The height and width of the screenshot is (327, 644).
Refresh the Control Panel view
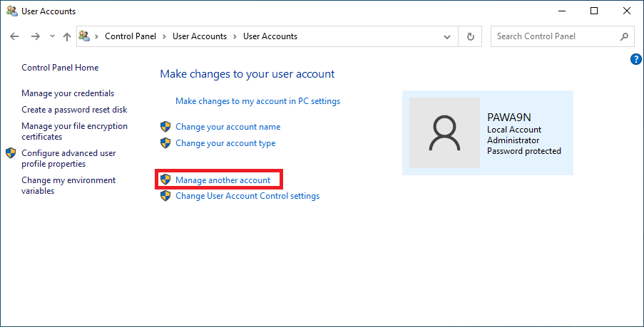(470, 36)
